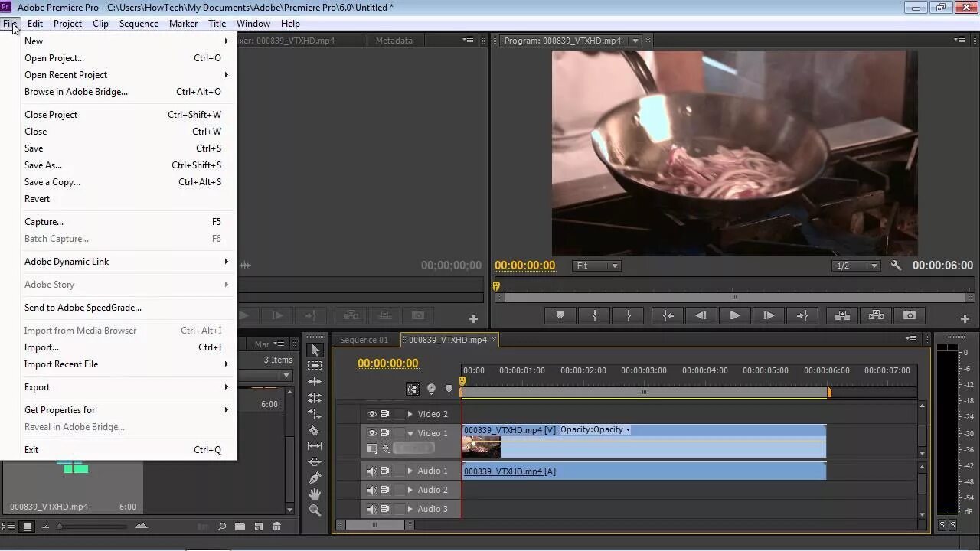This screenshot has width=980, height=551.
Task: Switch to the Sequence 01 tab
Action: point(364,340)
